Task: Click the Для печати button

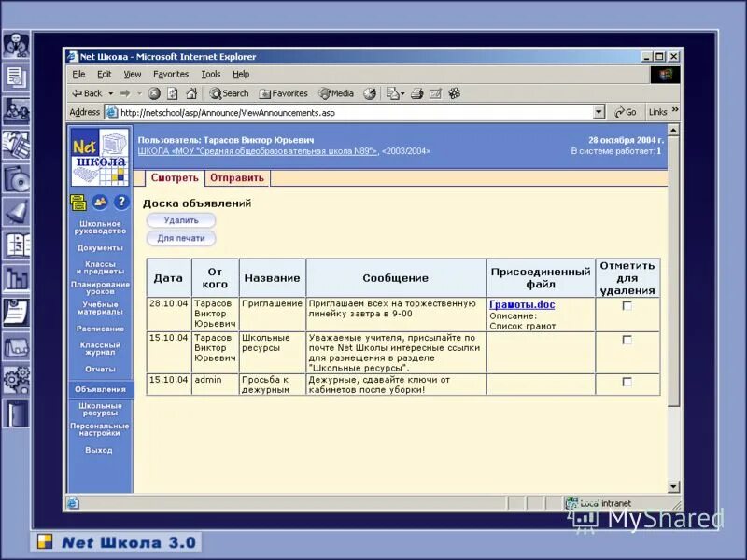Action: tap(181, 238)
